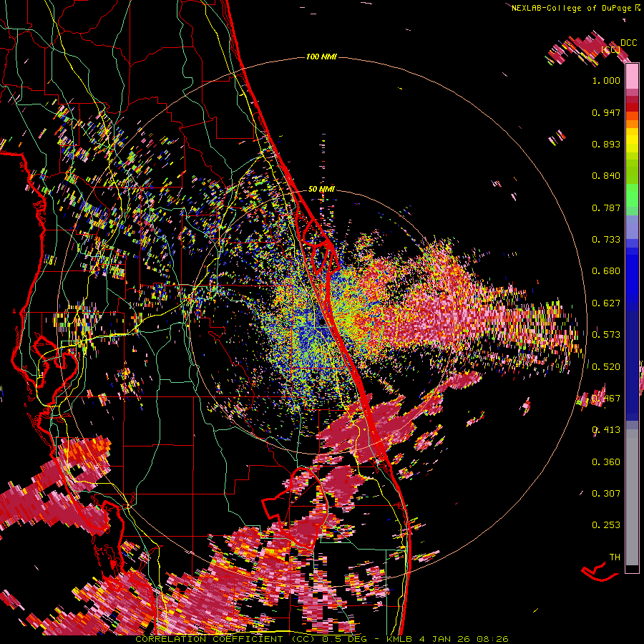Select the 0.360 scale value
Image resolution: width=644 pixels, height=644 pixels.
[606, 462]
